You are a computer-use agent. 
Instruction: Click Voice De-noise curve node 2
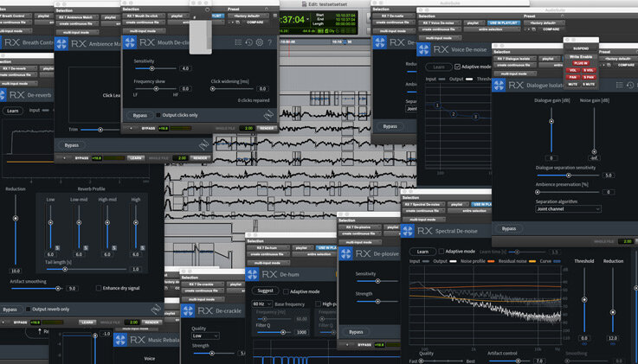(x=454, y=114)
